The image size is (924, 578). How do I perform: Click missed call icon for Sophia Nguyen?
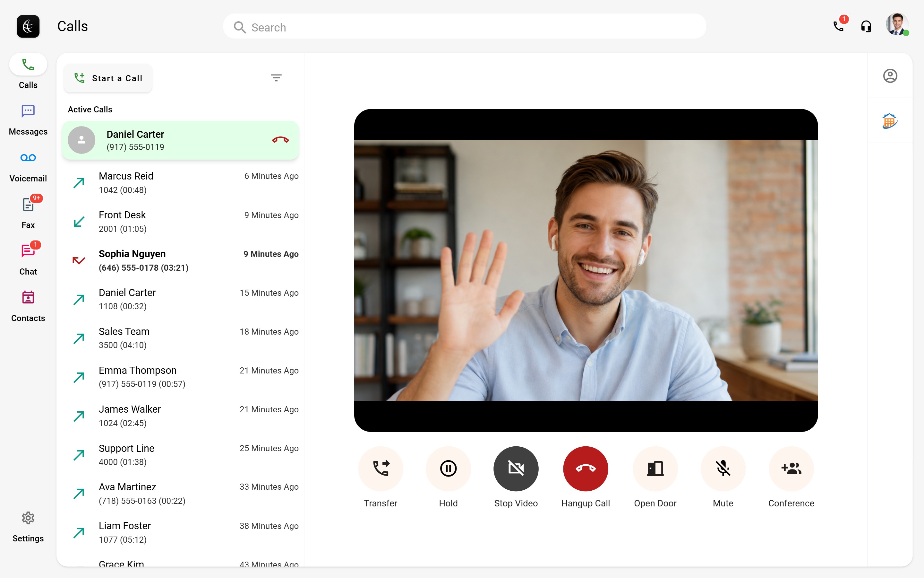coord(79,261)
